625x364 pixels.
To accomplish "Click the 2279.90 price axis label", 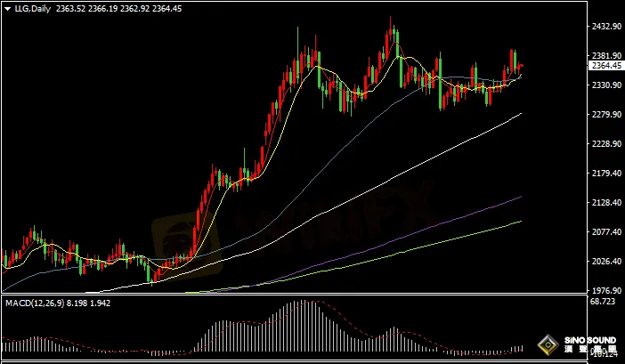I will pyautogui.click(x=605, y=115).
